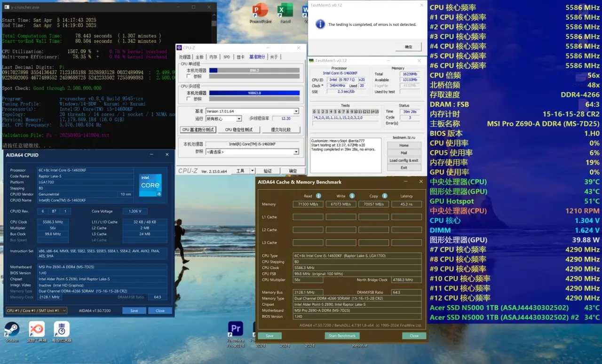Screen dimensions: 602x364
Task: Click the 内存计时 15-16-15-28 CR2 row
Action: [x=515, y=114]
